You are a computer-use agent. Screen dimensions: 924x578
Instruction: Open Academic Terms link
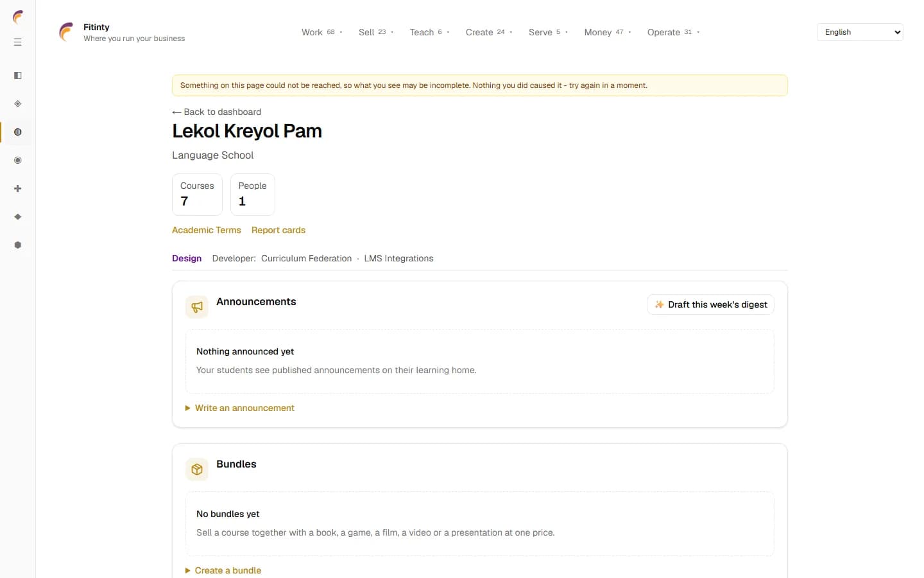207,230
